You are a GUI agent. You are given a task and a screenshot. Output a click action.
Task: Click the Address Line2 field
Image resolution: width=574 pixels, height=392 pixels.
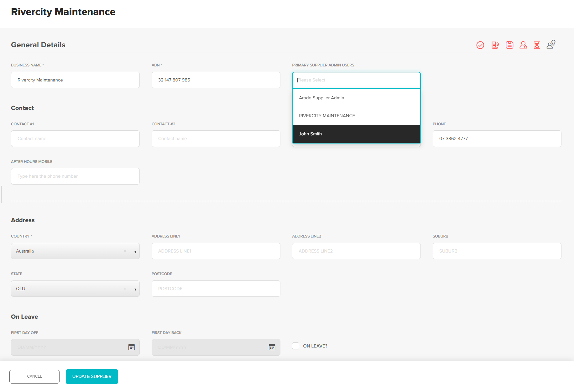pos(356,251)
